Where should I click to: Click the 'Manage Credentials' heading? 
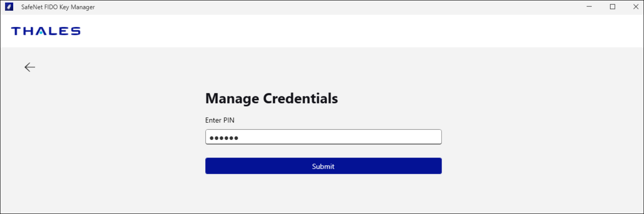coord(271,98)
